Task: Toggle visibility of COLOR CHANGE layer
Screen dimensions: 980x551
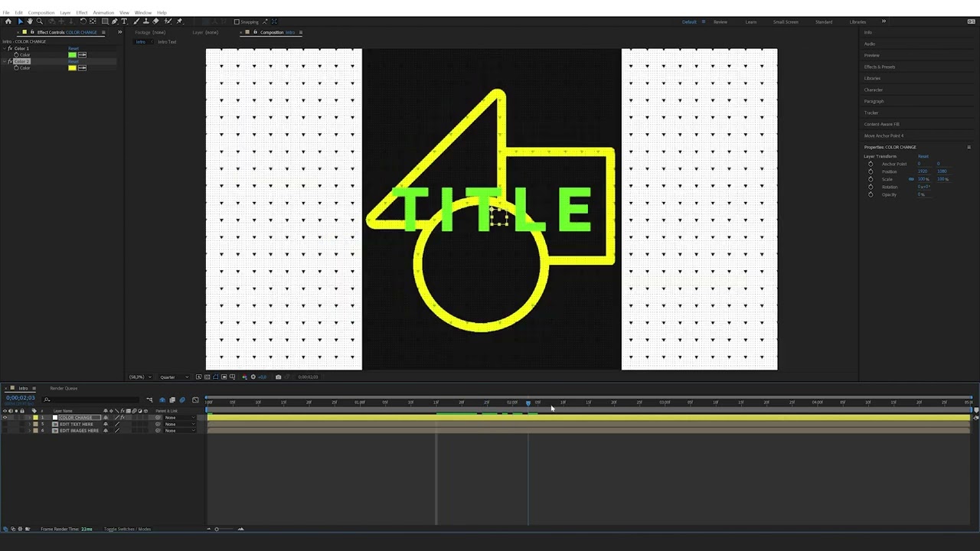Action: 5,417
